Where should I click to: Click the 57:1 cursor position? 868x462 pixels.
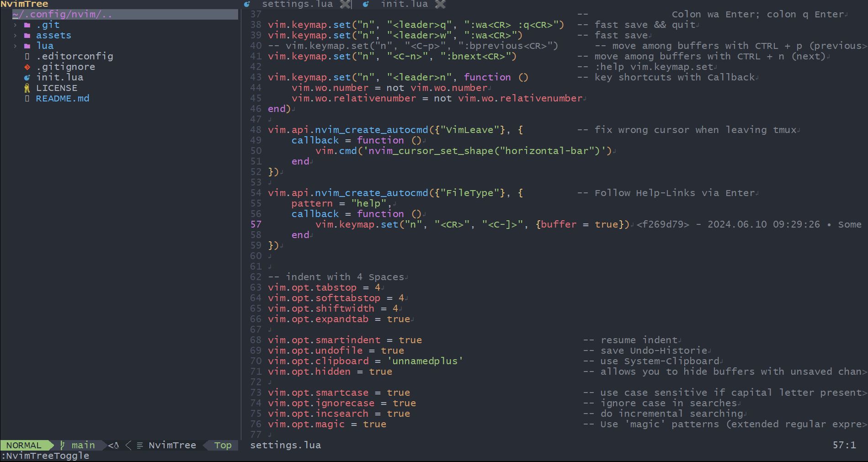point(844,445)
